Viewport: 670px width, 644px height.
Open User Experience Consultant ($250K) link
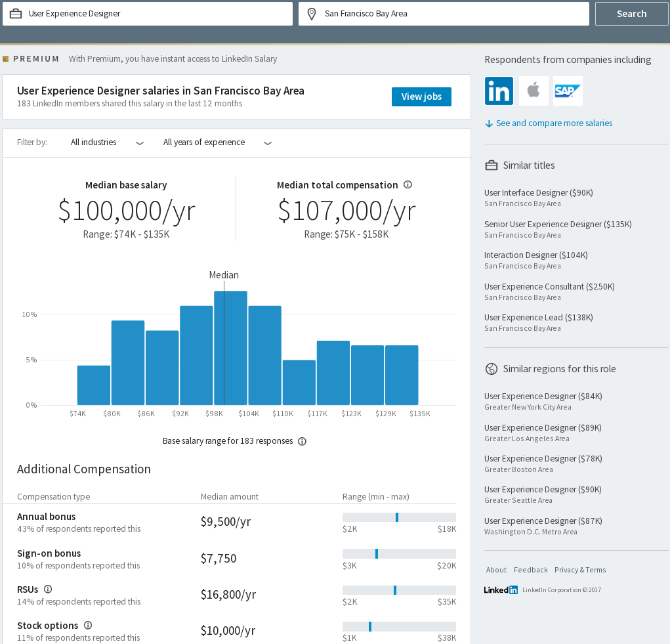click(549, 287)
